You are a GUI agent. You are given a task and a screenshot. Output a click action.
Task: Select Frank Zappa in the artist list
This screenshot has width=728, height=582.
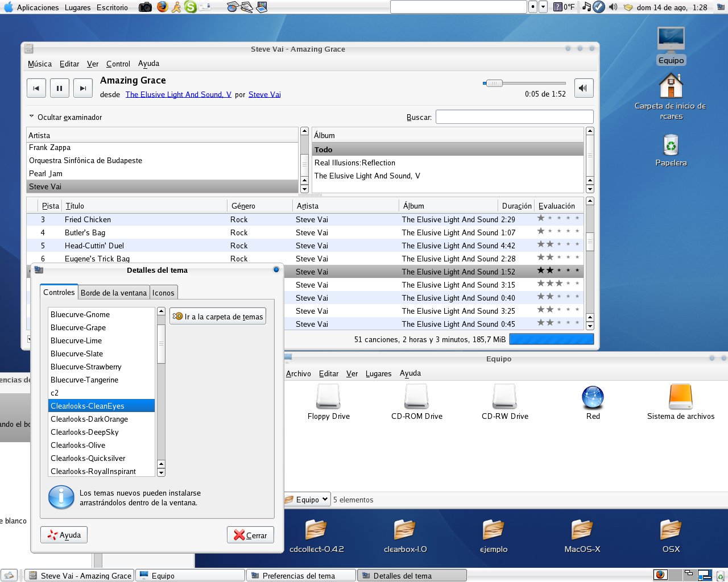(162, 147)
